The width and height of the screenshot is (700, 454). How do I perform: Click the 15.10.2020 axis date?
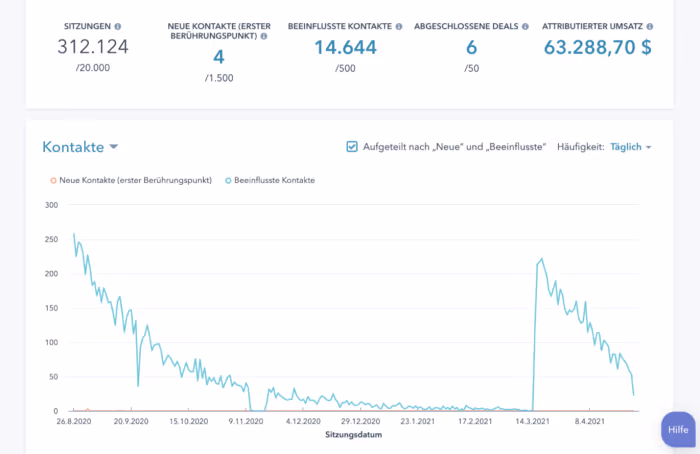click(x=188, y=421)
